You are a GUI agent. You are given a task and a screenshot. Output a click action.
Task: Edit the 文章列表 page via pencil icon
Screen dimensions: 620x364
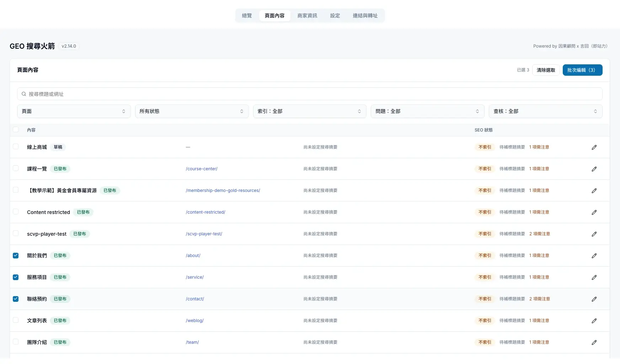[594, 321]
